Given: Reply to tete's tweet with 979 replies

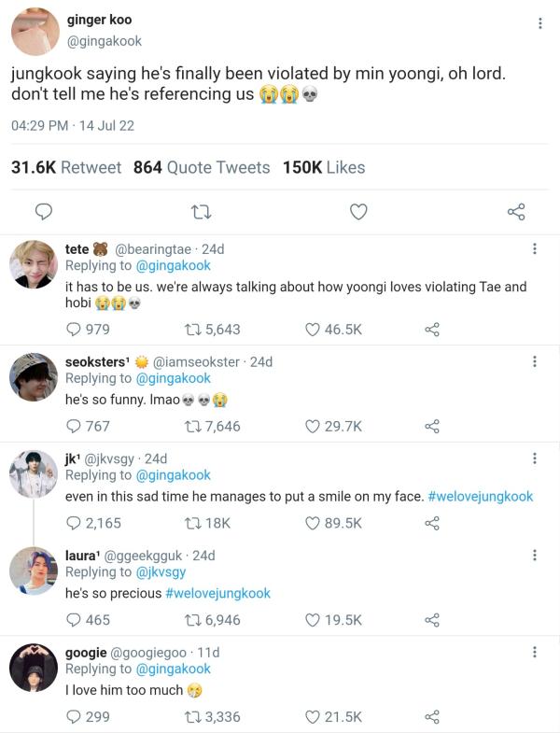Looking at the screenshot, I should pos(74,329).
